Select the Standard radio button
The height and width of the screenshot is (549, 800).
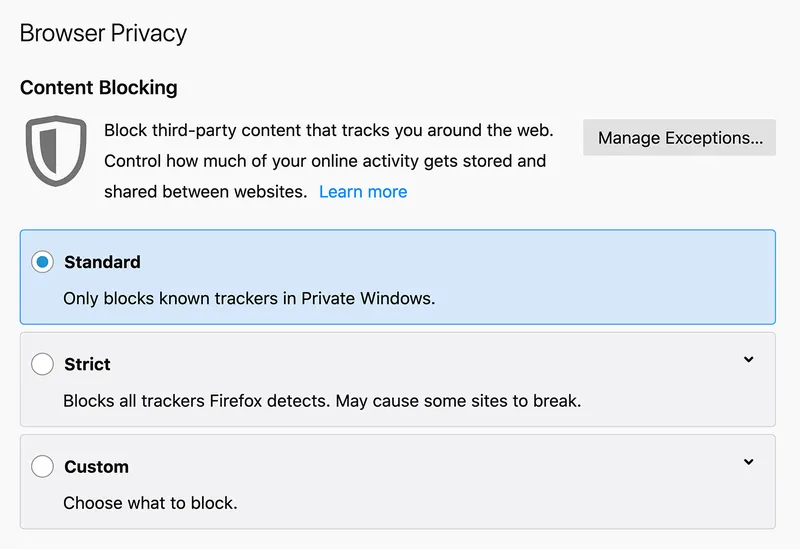point(42,262)
